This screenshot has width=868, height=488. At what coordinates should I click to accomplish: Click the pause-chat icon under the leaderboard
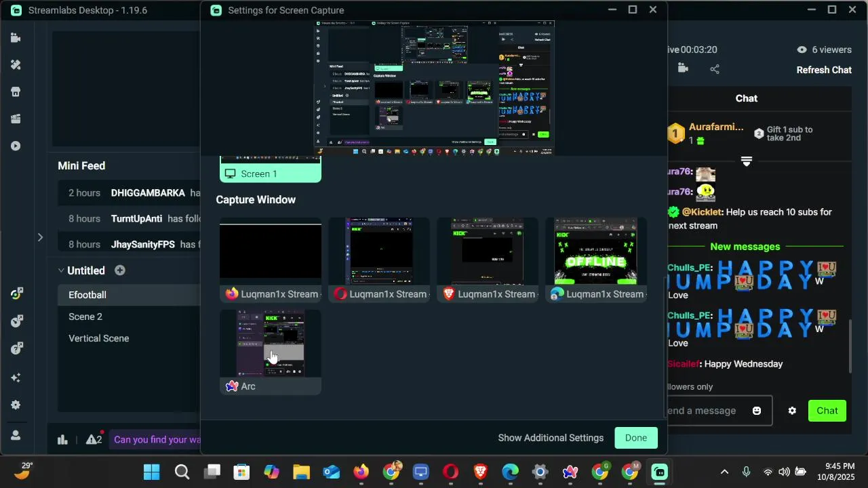coord(747,161)
